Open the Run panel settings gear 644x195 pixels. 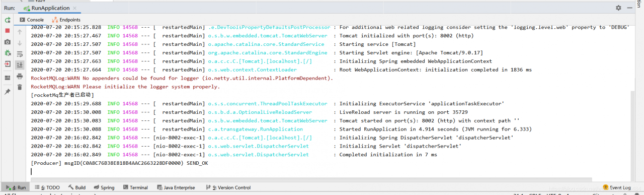click(618, 8)
